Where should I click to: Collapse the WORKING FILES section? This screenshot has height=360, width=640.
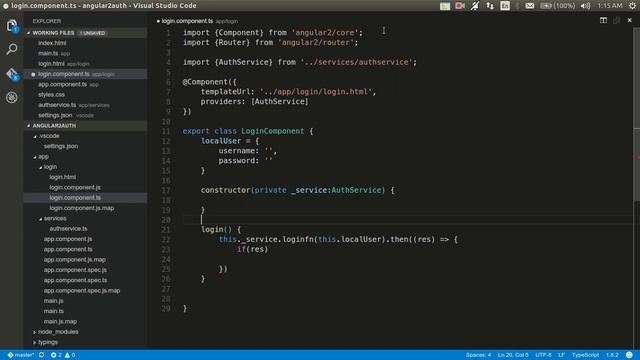tap(86, 33)
